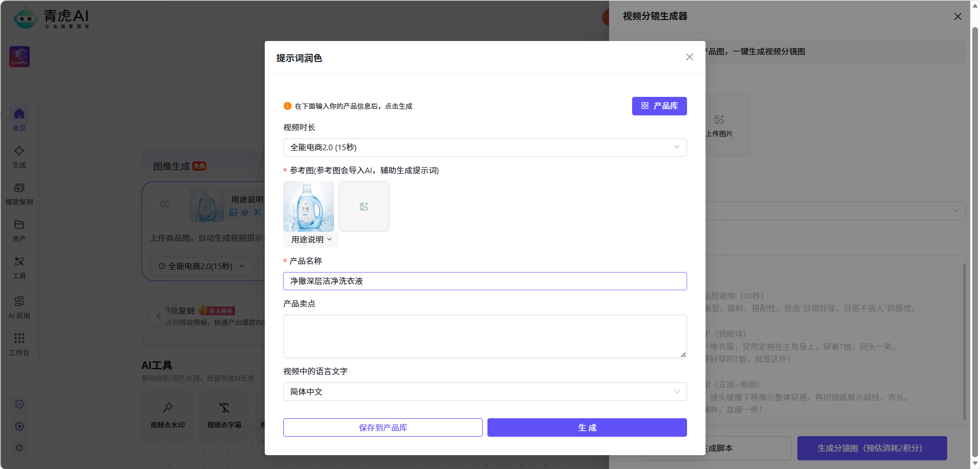Click the add reference image placeholder

point(364,206)
